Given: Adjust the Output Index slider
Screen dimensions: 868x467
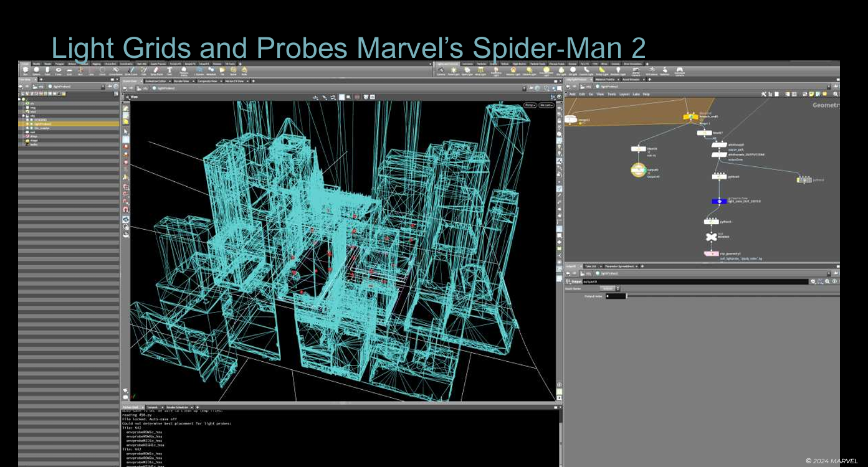Looking at the screenshot, I should (x=733, y=296).
